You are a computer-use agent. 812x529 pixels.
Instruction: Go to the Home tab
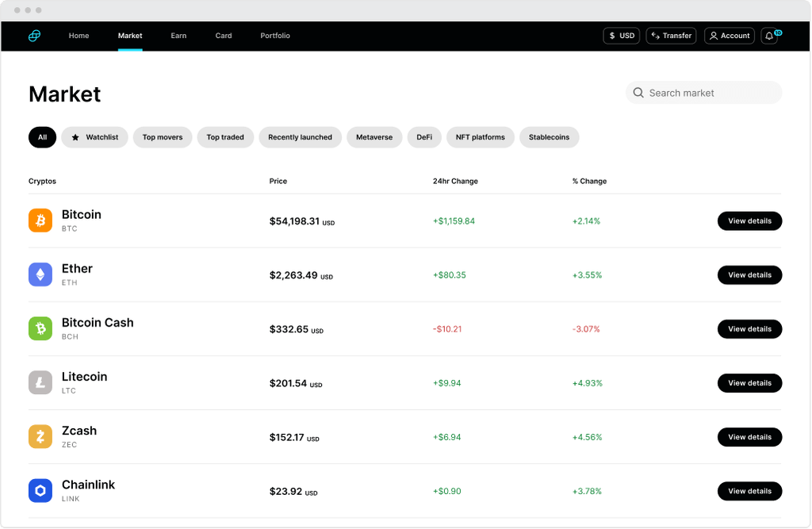79,36
